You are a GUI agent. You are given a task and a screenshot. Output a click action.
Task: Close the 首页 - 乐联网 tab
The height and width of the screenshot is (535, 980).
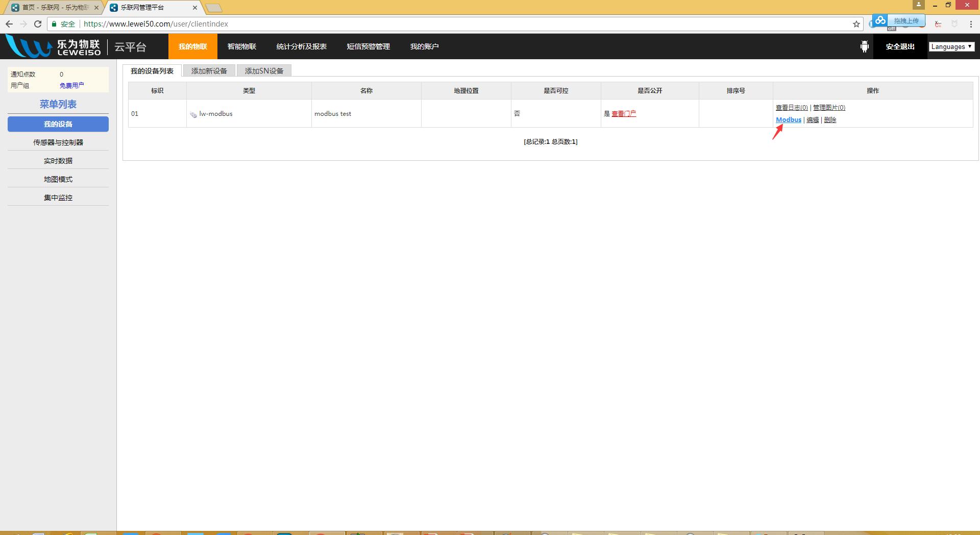point(96,8)
